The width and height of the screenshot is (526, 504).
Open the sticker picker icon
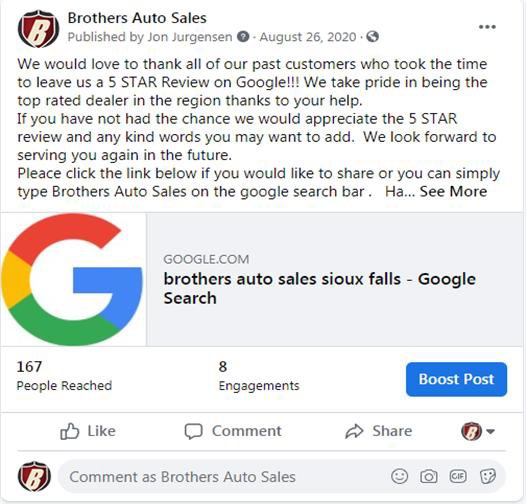click(487, 476)
